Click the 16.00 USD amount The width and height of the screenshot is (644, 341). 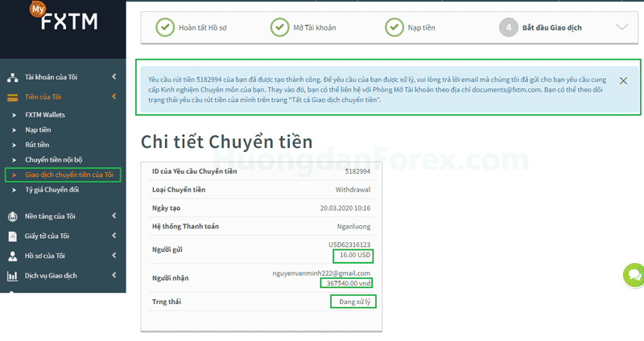[355, 255]
